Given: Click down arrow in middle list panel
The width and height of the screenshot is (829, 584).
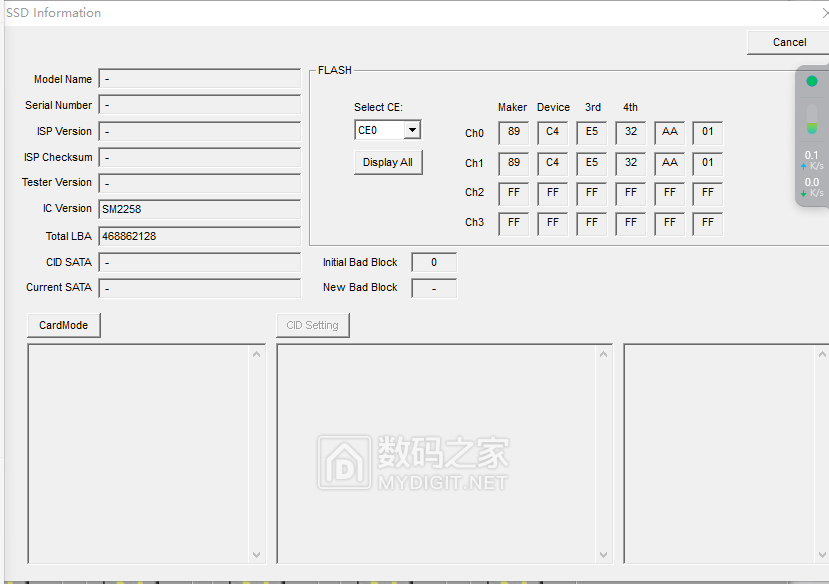Looking at the screenshot, I should [x=604, y=555].
